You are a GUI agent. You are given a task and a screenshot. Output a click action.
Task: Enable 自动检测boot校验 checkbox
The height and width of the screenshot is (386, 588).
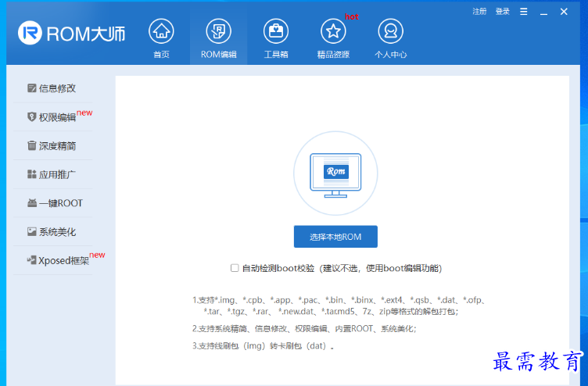click(x=235, y=268)
